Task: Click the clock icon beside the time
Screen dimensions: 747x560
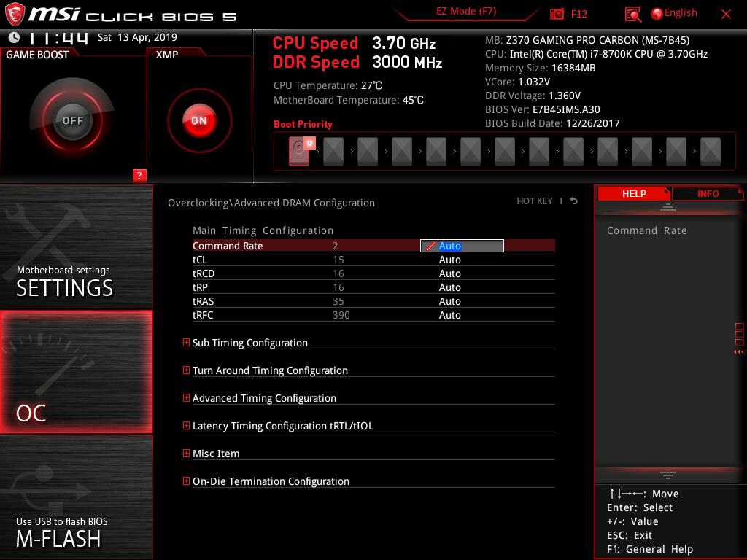Action: 15,37
